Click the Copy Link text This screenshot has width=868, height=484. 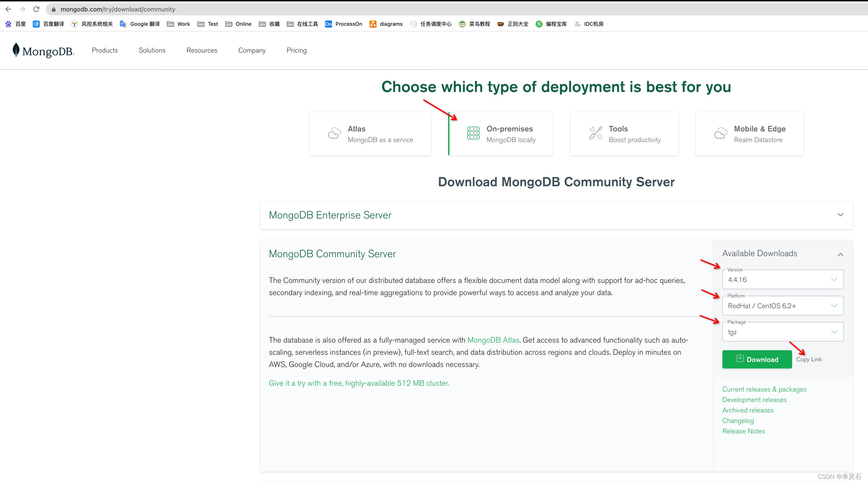pos(809,359)
